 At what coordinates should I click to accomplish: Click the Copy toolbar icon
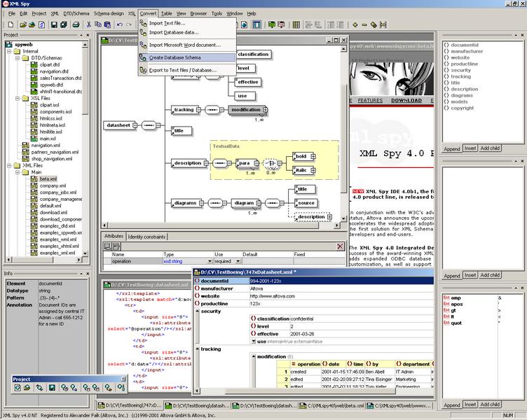tap(98, 24)
